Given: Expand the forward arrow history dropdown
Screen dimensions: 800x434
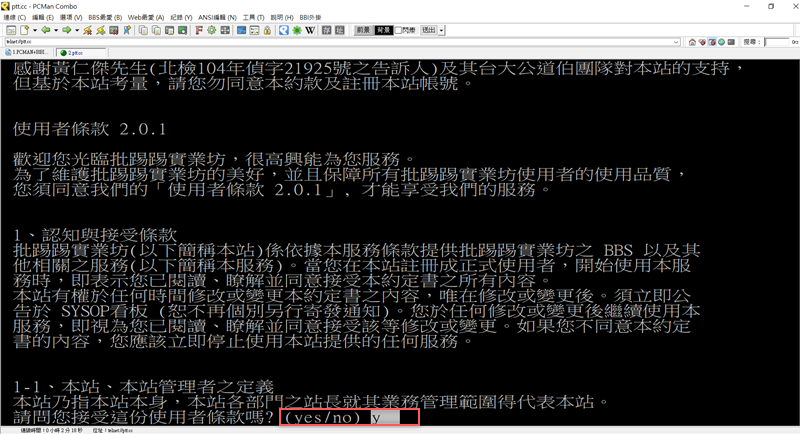Looking at the screenshot, I should 77,30.
